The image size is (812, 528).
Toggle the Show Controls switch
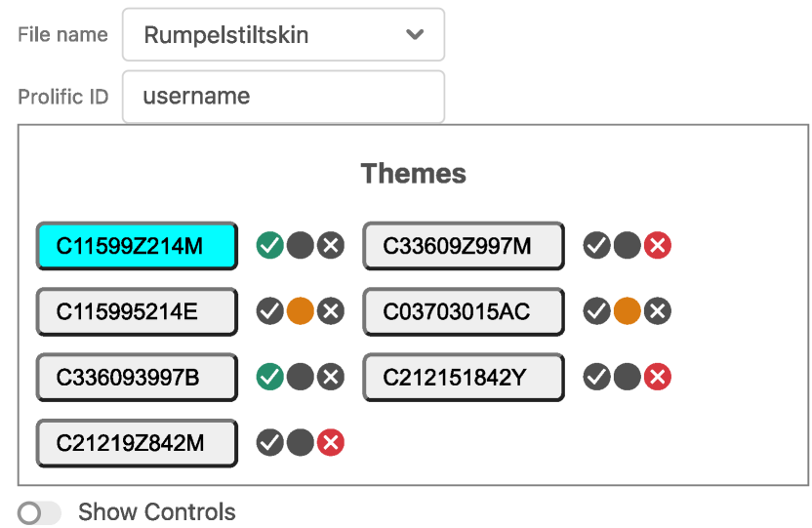coord(39,512)
